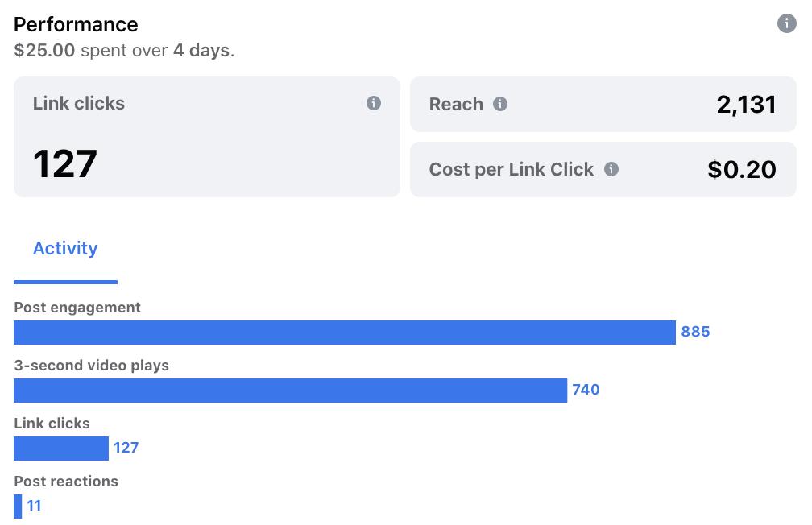Click the Post engagement bar
This screenshot has width=812, height=525.
click(x=345, y=333)
